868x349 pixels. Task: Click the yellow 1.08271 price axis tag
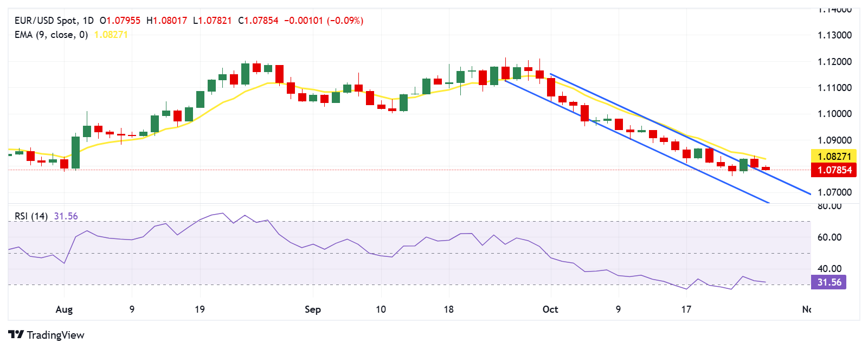pyautogui.click(x=834, y=157)
